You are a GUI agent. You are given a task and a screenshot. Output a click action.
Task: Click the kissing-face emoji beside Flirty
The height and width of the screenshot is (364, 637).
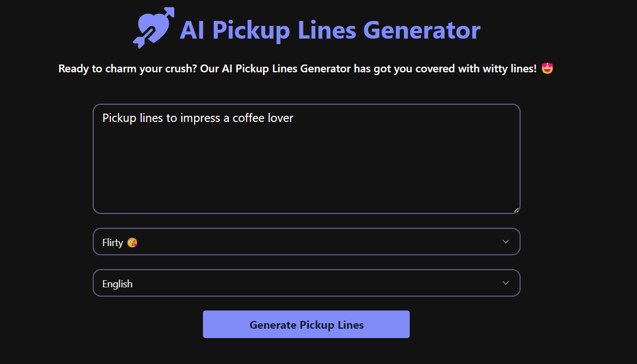coord(132,242)
